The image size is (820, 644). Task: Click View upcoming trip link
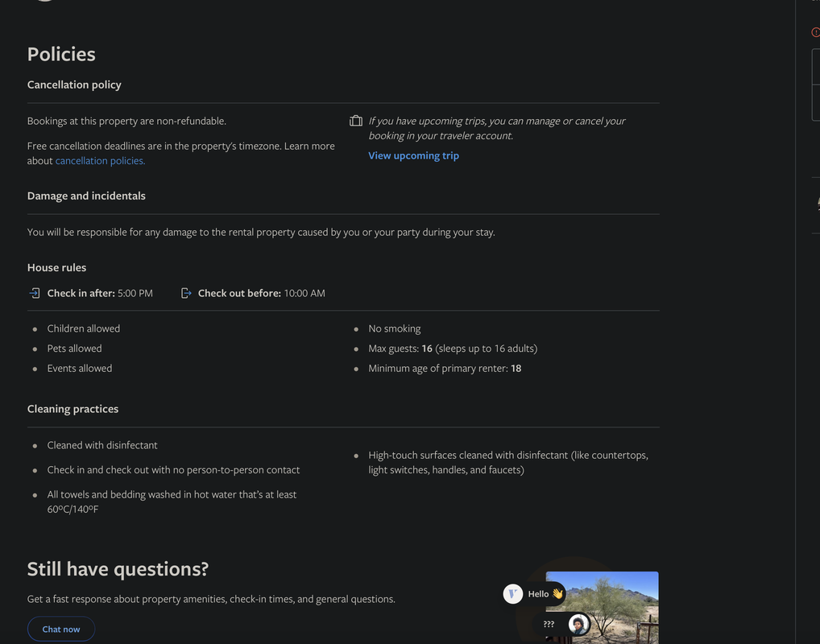(413, 156)
